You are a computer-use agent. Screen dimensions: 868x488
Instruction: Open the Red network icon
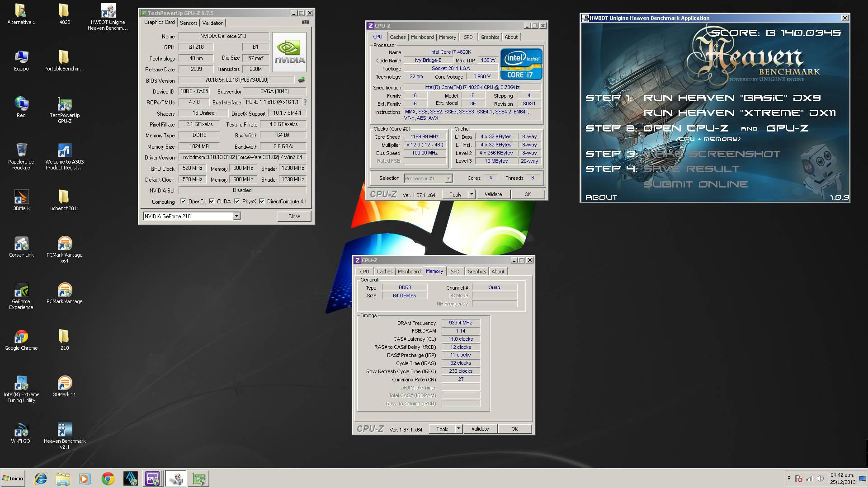pos(21,107)
